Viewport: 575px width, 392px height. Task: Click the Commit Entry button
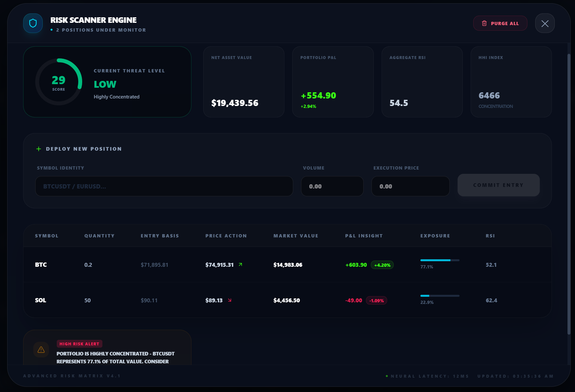point(498,185)
